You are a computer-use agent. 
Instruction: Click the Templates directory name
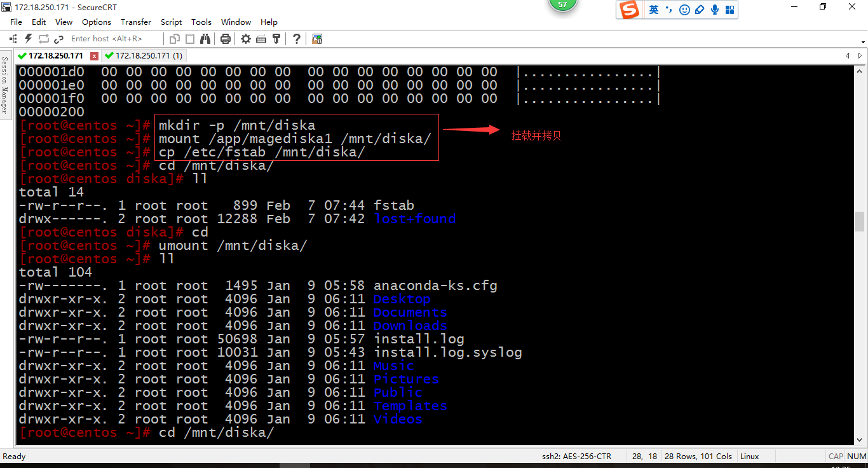point(410,406)
